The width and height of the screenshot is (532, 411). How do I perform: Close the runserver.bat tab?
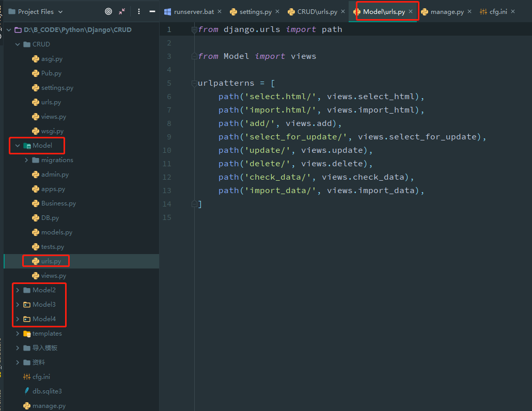220,11
